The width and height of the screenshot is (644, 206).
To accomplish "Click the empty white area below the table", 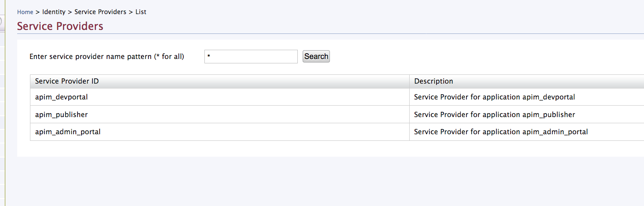I will pos(330,149).
